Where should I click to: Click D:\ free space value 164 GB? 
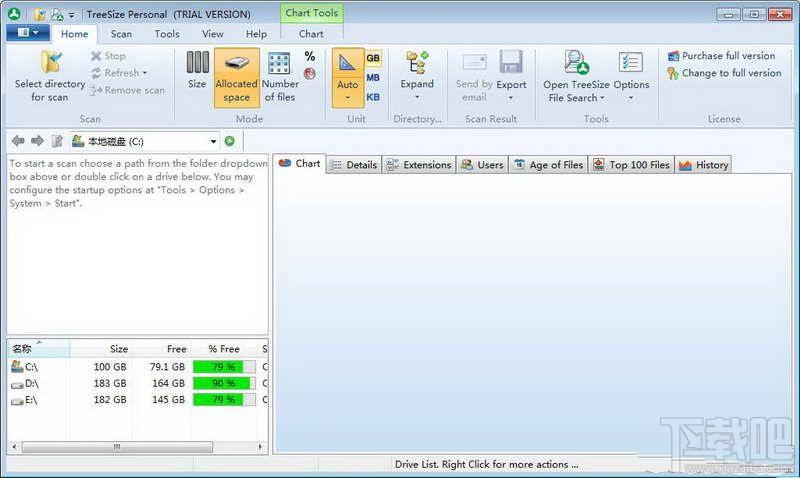pos(168,383)
